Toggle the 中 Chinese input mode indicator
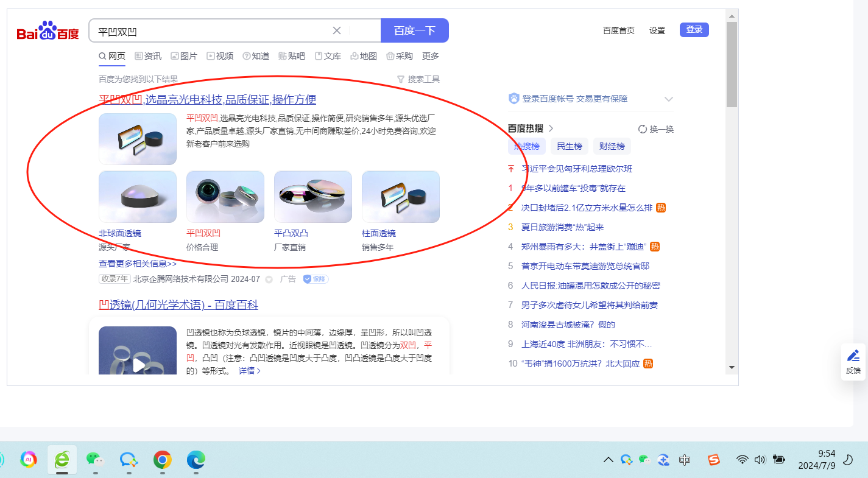The height and width of the screenshot is (478, 868). pyautogui.click(x=685, y=460)
